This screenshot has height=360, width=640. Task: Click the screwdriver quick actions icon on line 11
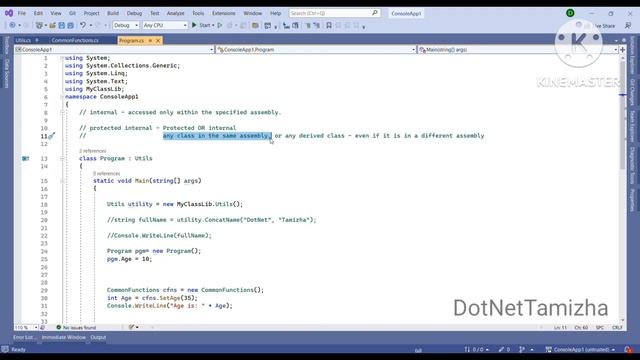pos(51,136)
